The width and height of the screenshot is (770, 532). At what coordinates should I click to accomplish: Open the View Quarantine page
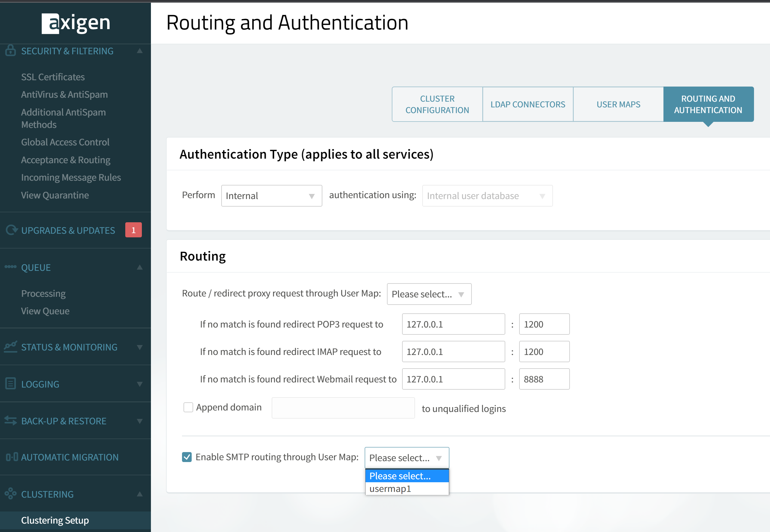tap(55, 195)
